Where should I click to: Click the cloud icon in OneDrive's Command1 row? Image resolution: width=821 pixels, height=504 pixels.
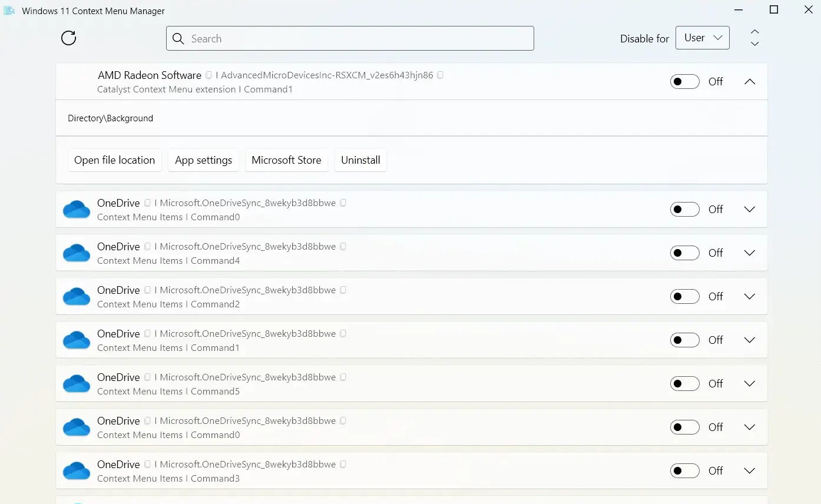click(x=77, y=340)
